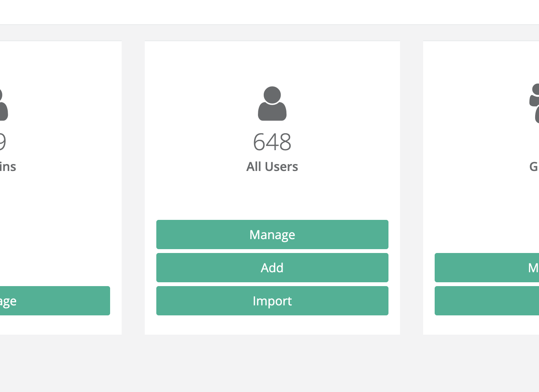539x392 pixels.
Task: Click the partial number '9' on the left card
Action: [3, 141]
